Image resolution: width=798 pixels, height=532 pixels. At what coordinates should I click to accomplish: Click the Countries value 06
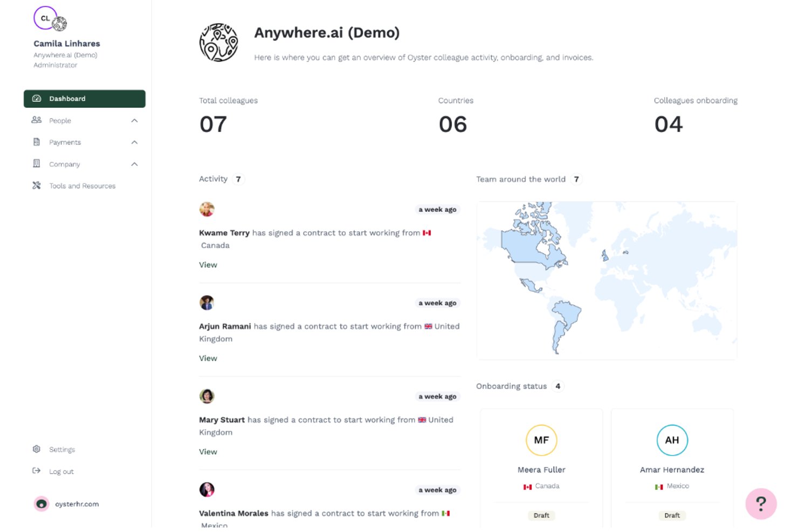click(x=453, y=125)
